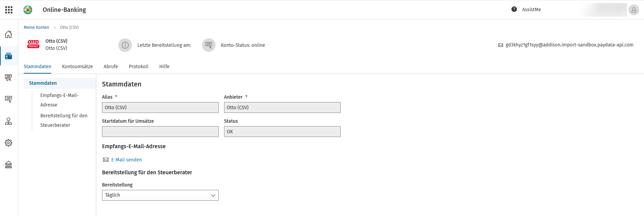The height and width of the screenshot is (216, 644).
Task: Switch to the Kontoumsätze tab
Action: (77, 66)
